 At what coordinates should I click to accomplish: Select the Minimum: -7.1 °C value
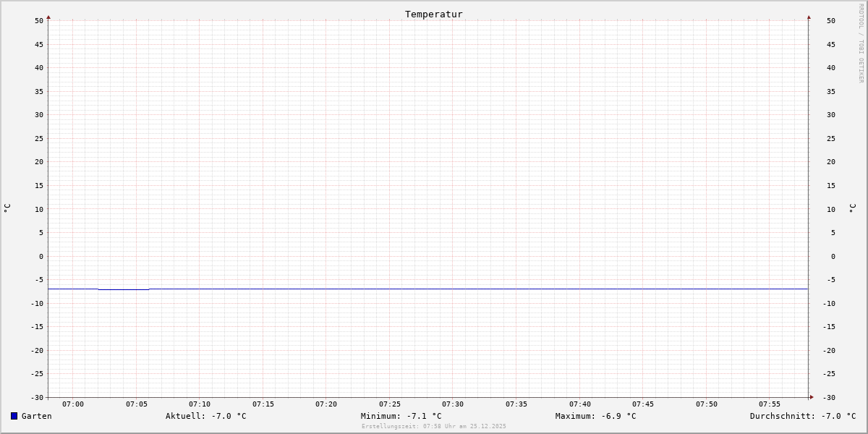point(401,416)
